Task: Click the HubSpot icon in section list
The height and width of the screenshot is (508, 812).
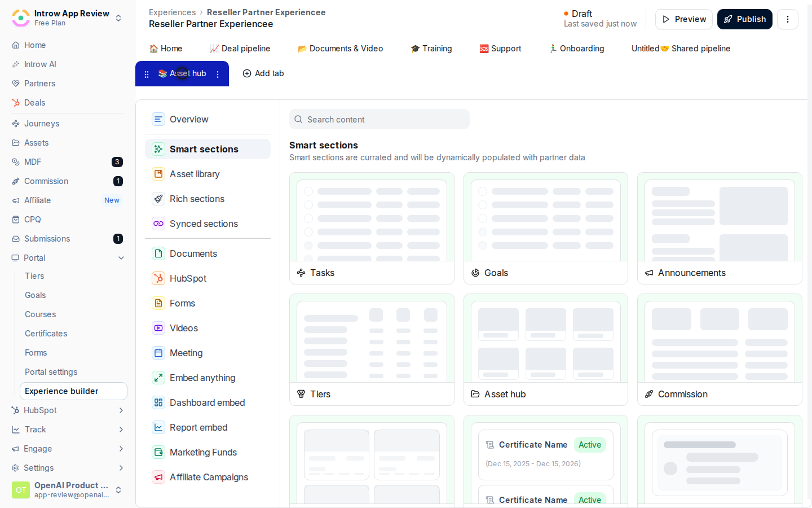Action: click(158, 278)
